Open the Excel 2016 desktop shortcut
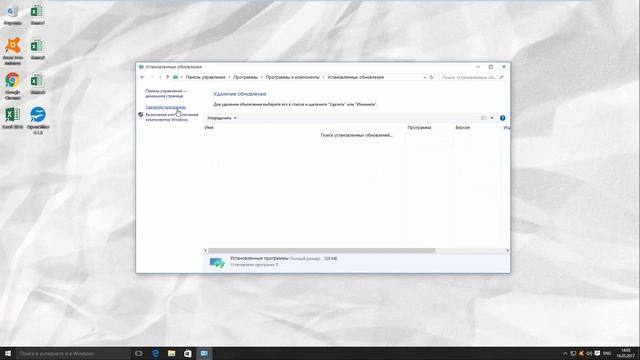Screen dimensions: 640x360 coord(13,118)
